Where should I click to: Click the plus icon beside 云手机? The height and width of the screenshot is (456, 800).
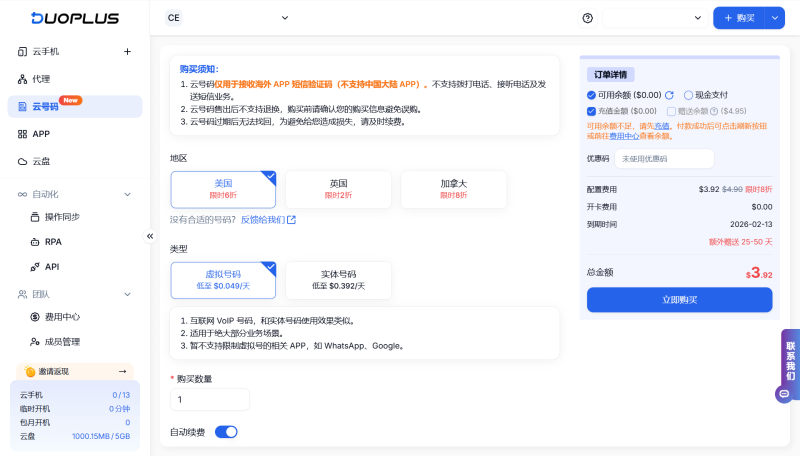coord(127,51)
